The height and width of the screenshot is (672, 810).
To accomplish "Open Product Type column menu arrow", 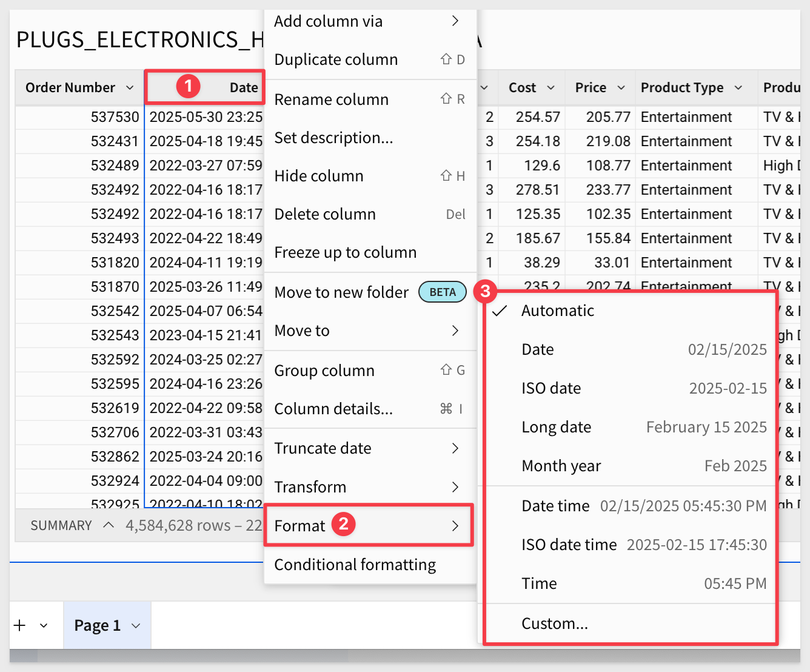I will (738, 88).
